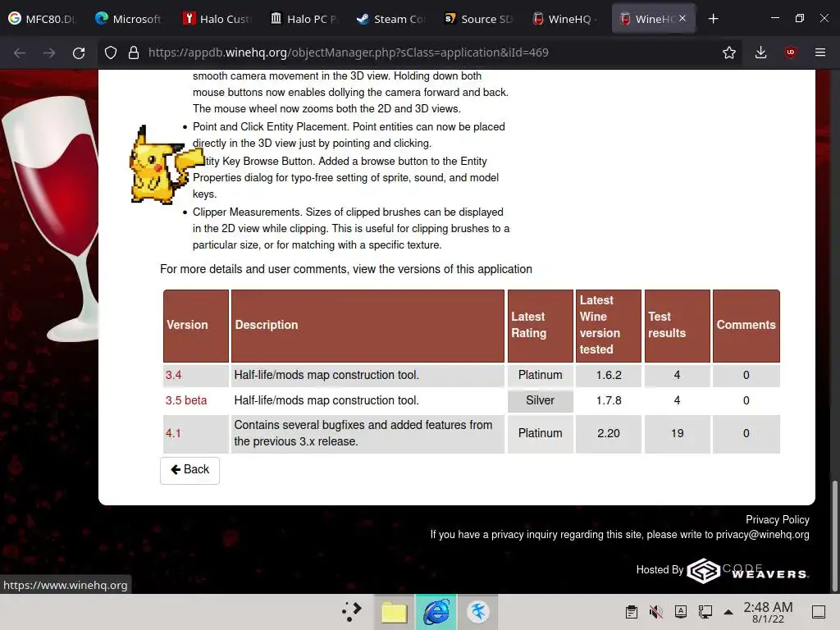The width and height of the screenshot is (840, 630).
Task: Expand hidden system tray icons
Action: (x=728, y=612)
